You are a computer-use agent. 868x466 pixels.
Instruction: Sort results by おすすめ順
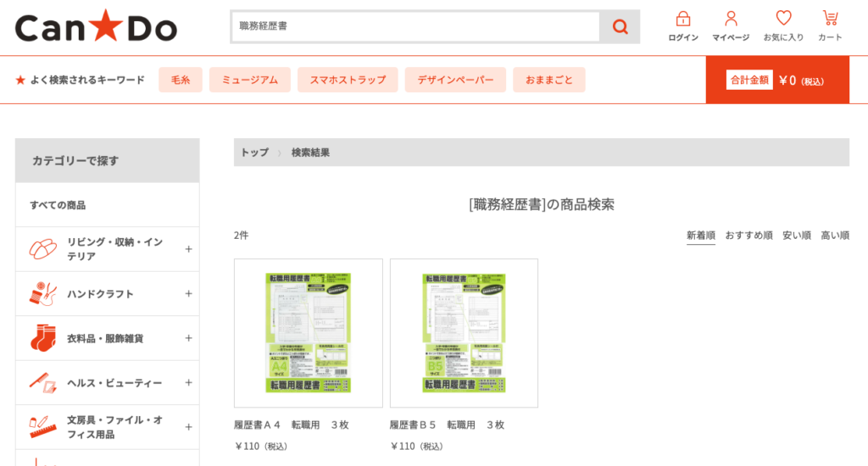748,235
